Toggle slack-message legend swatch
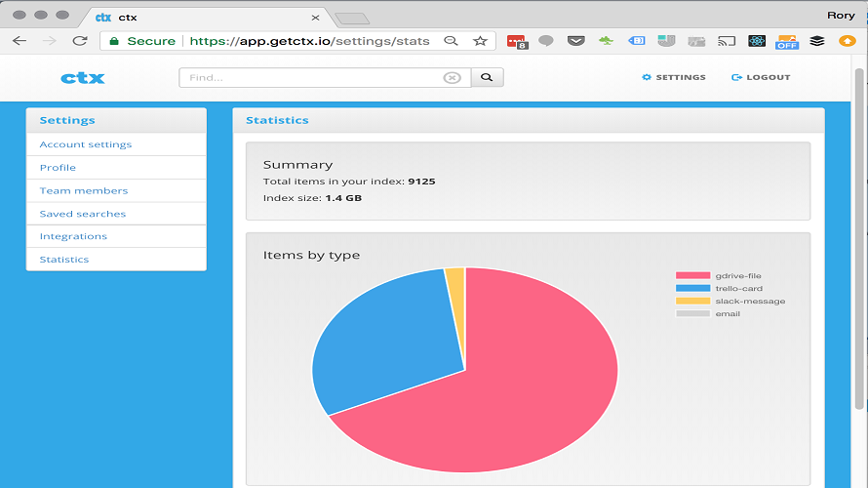This screenshot has height=488, width=868. [x=692, y=301]
